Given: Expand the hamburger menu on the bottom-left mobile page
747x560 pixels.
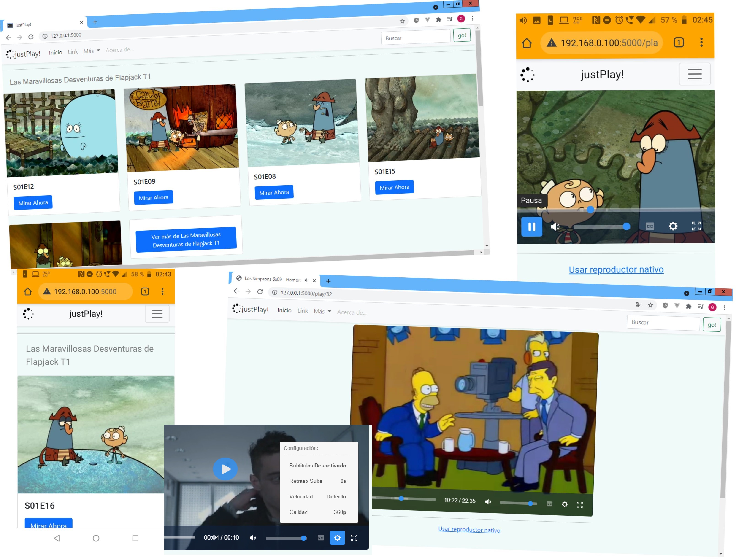Looking at the screenshot, I should [x=157, y=314].
